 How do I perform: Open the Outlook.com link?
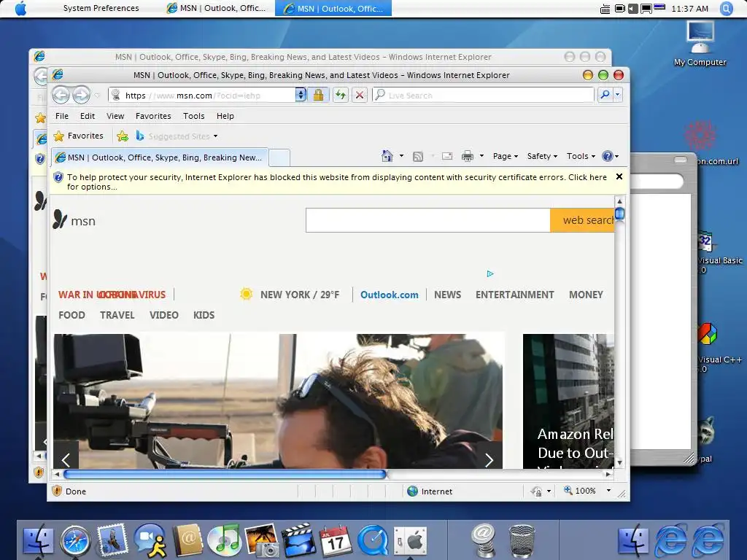pos(390,295)
